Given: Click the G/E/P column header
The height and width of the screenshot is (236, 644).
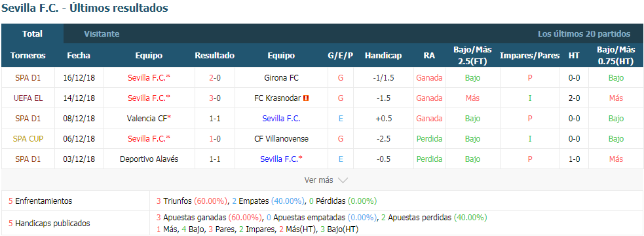Looking at the screenshot, I should (x=341, y=56).
